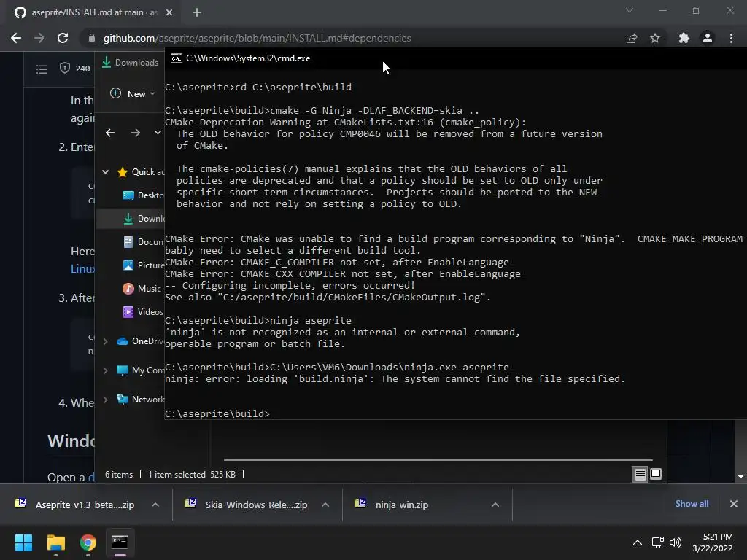747x560 pixels.
Task: Click the cmd.exe window title bar icon
Action: (x=177, y=58)
